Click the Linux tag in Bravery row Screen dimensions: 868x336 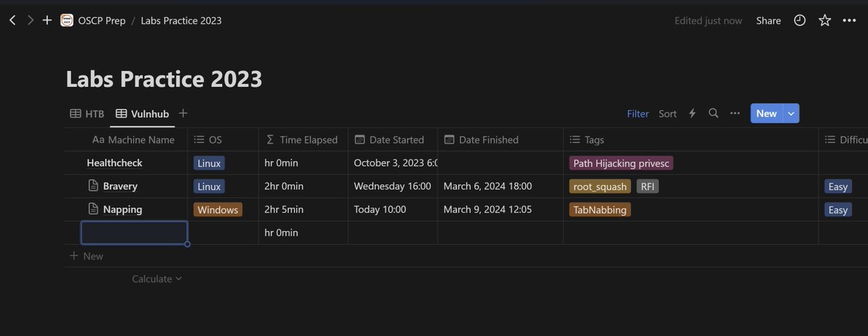coord(209,186)
